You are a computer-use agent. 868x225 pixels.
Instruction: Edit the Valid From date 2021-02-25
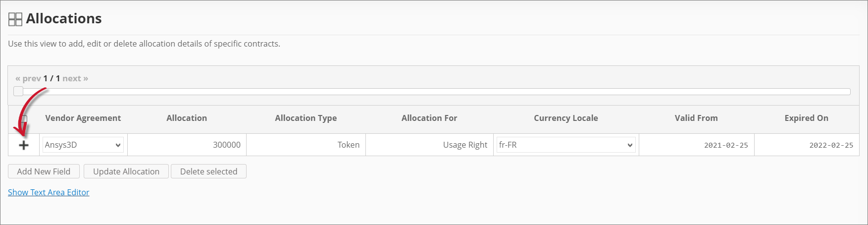(x=696, y=145)
